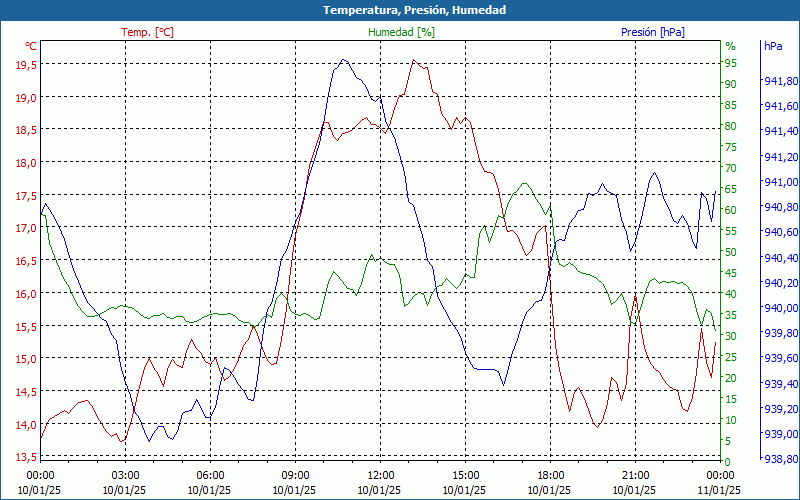
Task: Choose the 941,80 pressure axis value
Action: click(x=781, y=81)
